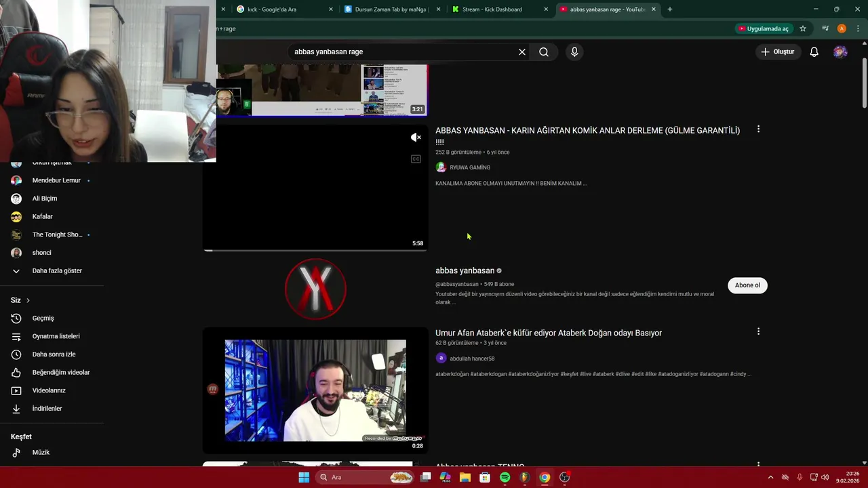Play the Umur Afan Ataberk video thumbnail
The height and width of the screenshot is (488, 868).
tap(315, 390)
